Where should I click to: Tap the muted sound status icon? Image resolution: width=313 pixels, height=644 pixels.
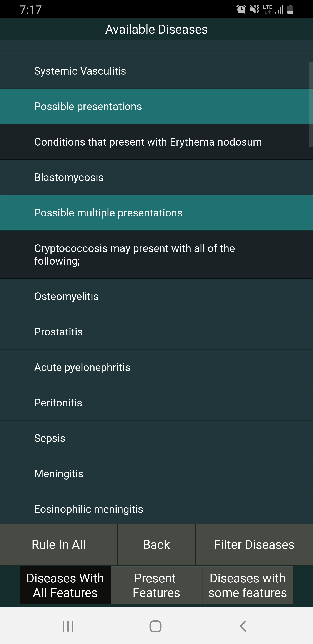point(254,10)
